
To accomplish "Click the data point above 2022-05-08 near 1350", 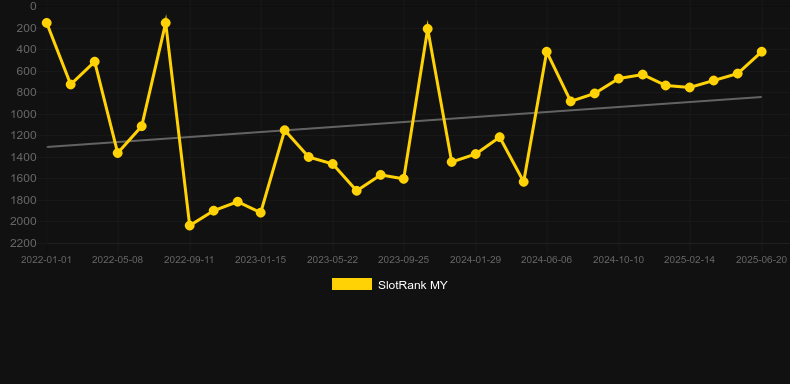I will 117,153.
